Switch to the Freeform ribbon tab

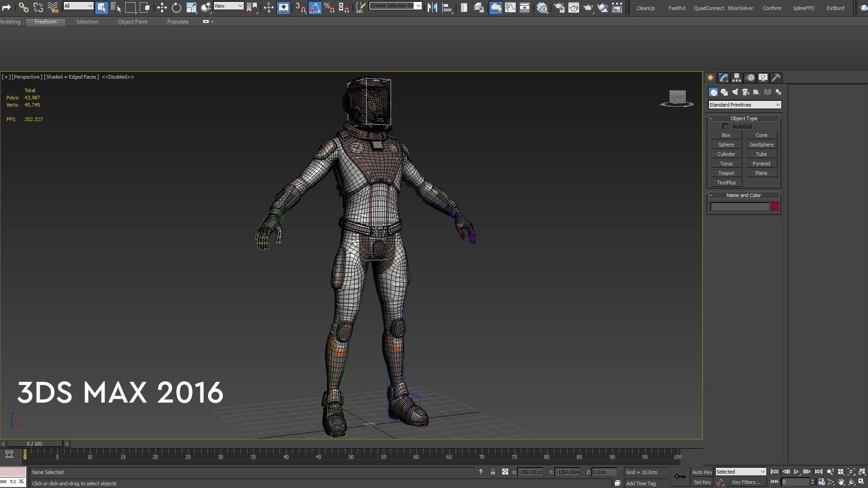(x=46, y=22)
